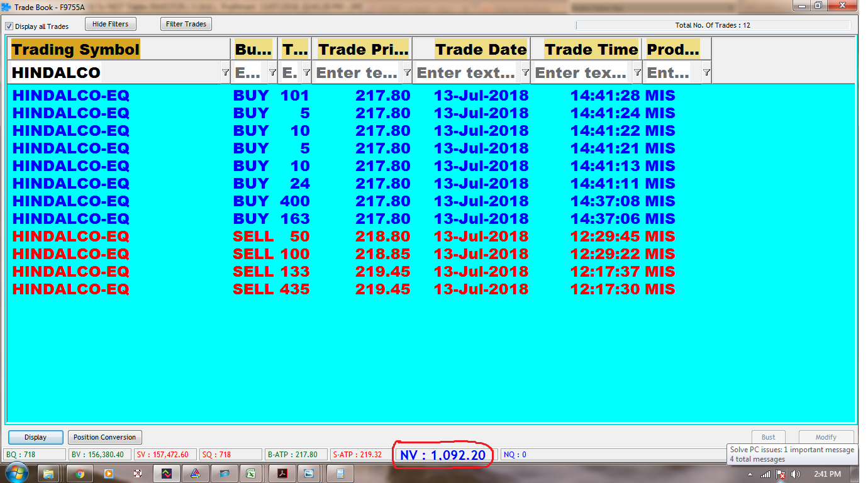Select the BUY 101 trade at 14:41:28
This screenshot has height=483, width=868.
click(x=343, y=96)
